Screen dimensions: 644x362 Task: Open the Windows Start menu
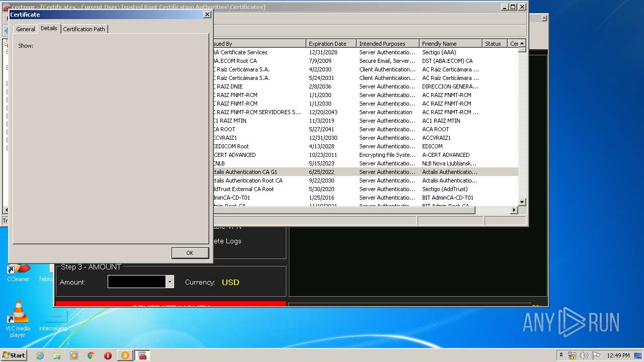tap(14, 355)
